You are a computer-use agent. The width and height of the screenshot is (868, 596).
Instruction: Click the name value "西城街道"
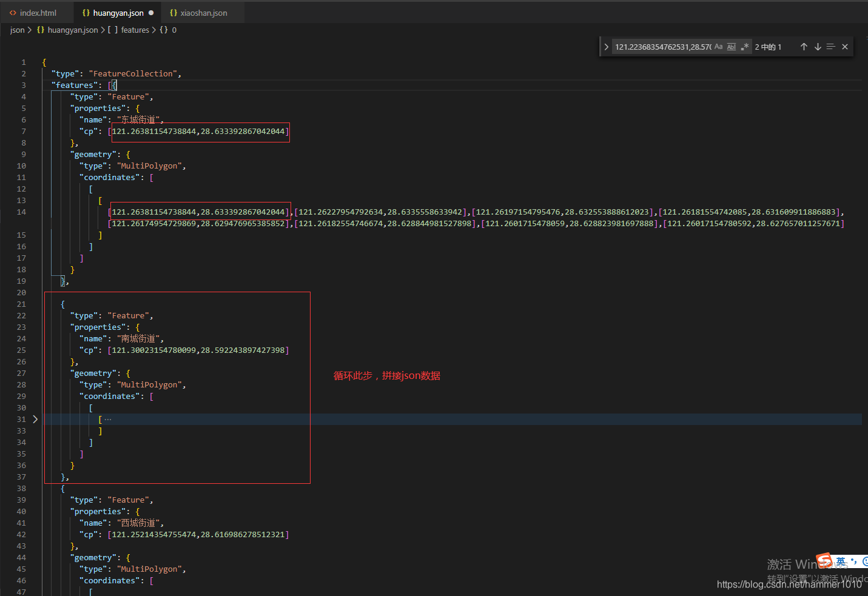[x=138, y=523]
